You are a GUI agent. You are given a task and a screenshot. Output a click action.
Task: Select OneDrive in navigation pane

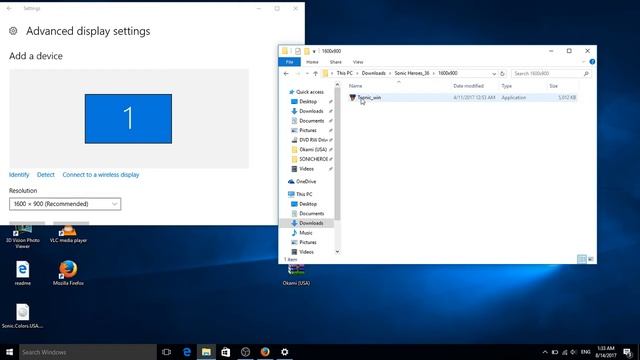tap(306, 182)
